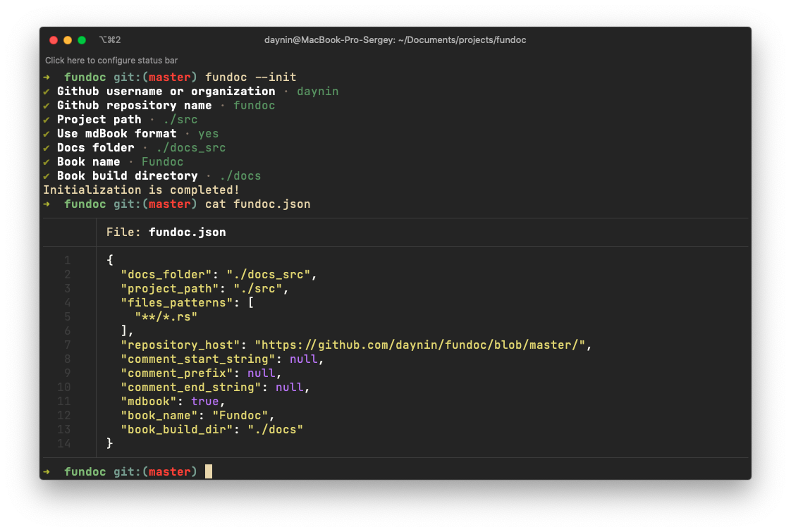
Task: Click 'Initialization is completed!' message
Action: [x=141, y=190]
